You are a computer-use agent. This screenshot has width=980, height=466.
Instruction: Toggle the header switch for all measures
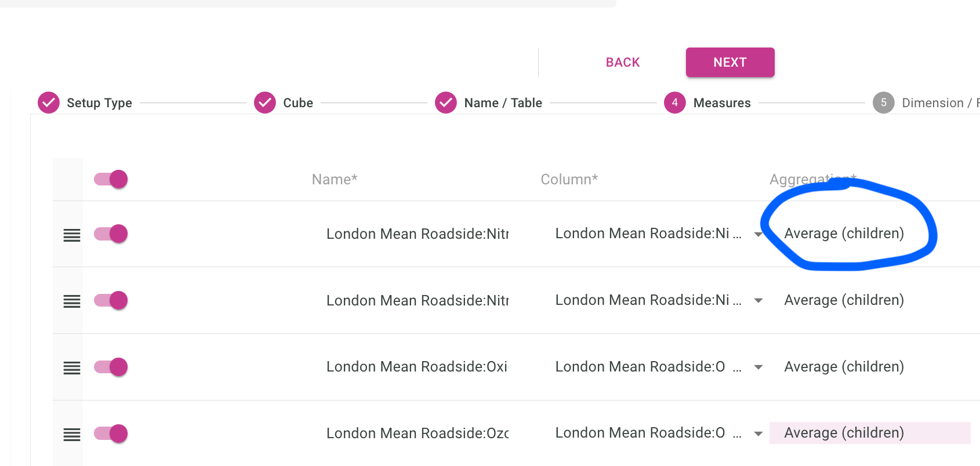(111, 179)
